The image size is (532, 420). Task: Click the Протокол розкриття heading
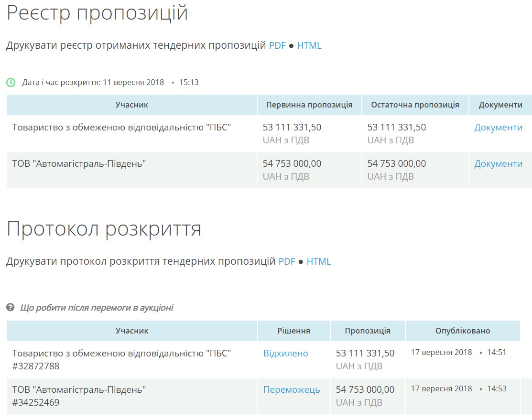pos(104,229)
